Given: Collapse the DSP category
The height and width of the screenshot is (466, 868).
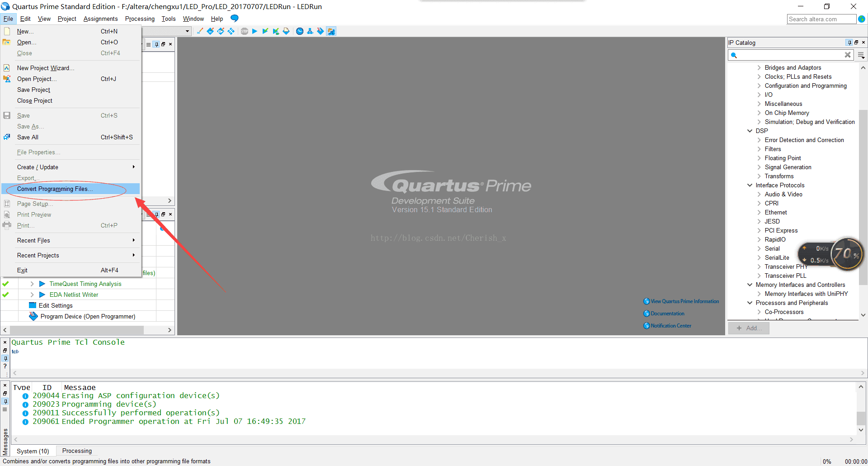Looking at the screenshot, I should [x=750, y=131].
